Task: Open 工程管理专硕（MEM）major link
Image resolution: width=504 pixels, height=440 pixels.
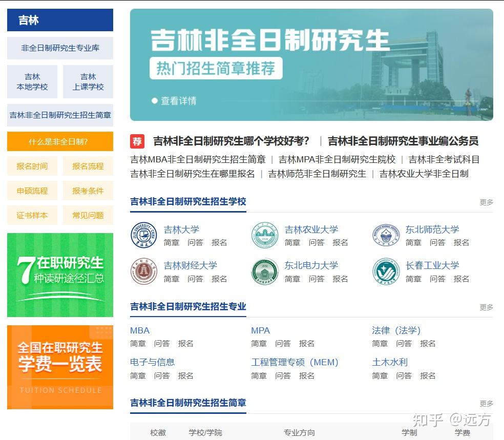Action: pyautogui.click(x=295, y=363)
